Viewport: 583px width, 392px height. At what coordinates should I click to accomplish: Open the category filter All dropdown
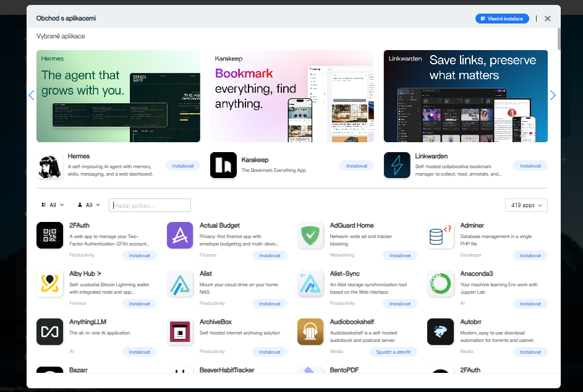pos(53,205)
